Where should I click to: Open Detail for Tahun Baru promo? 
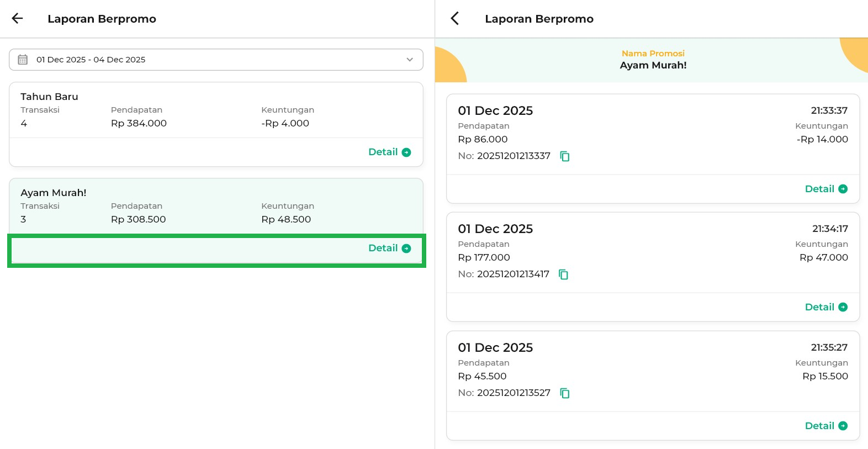pos(383,152)
